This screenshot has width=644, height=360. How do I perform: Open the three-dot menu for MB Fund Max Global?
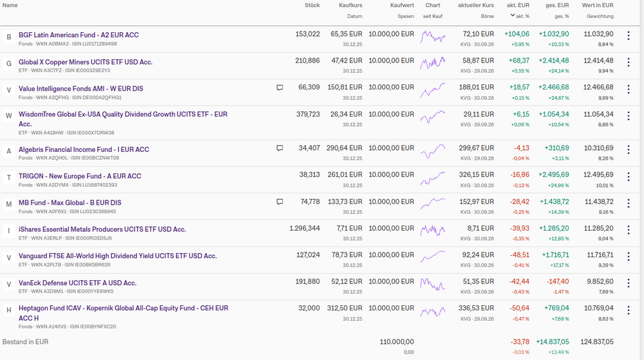point(628,204)
